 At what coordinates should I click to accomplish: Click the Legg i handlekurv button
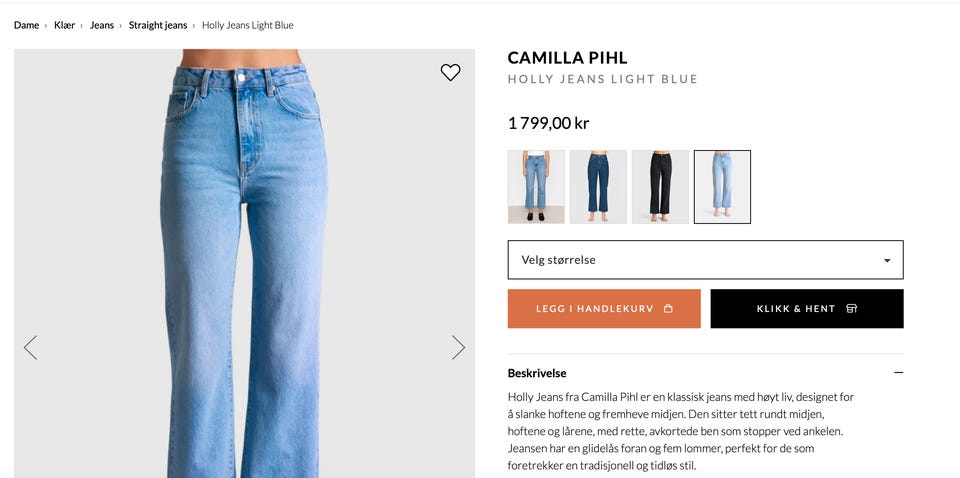(604, 308)
